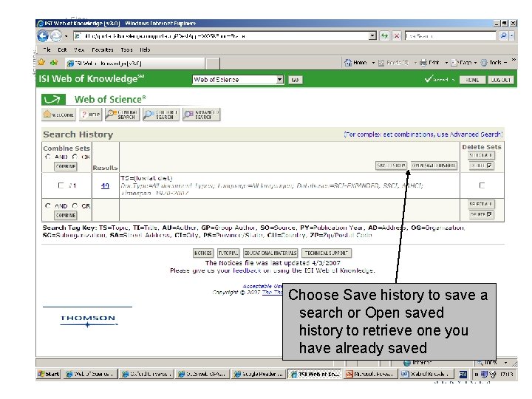Click the red Stop loading icon

[x=396, y=35]
